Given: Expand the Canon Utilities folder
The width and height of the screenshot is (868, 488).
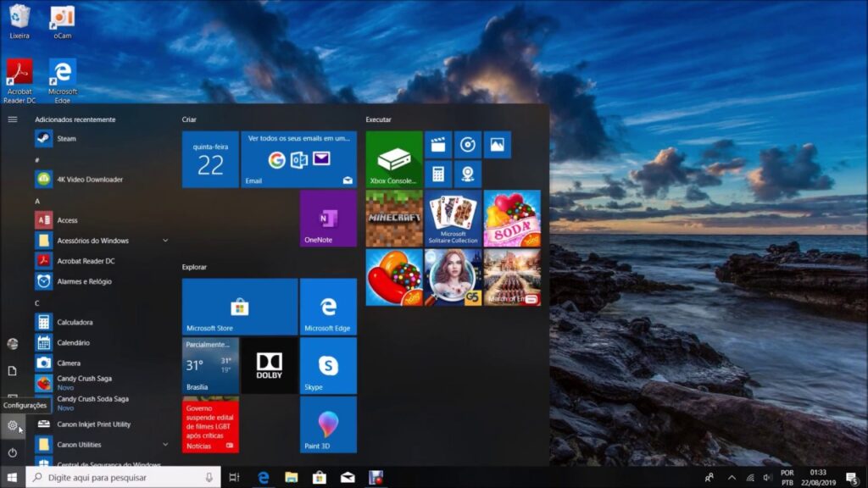Looking at the screenshot, I should tap(165, 444).
